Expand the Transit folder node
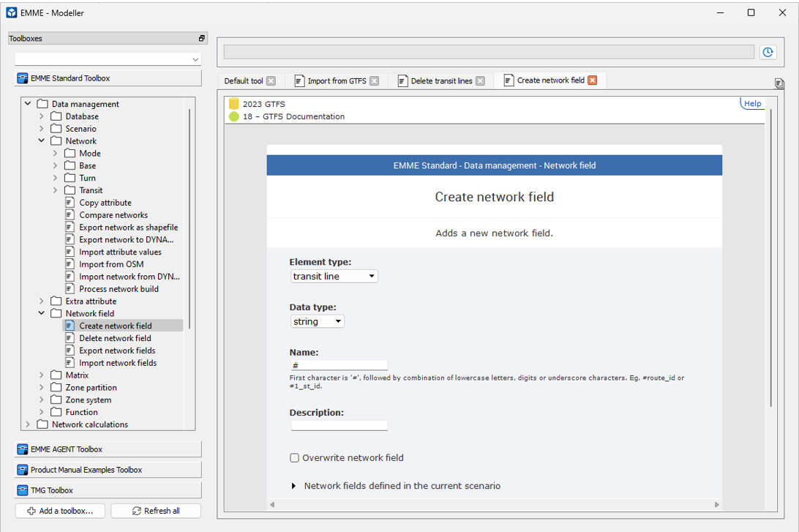799x532 pixels. tap(56, 190)
